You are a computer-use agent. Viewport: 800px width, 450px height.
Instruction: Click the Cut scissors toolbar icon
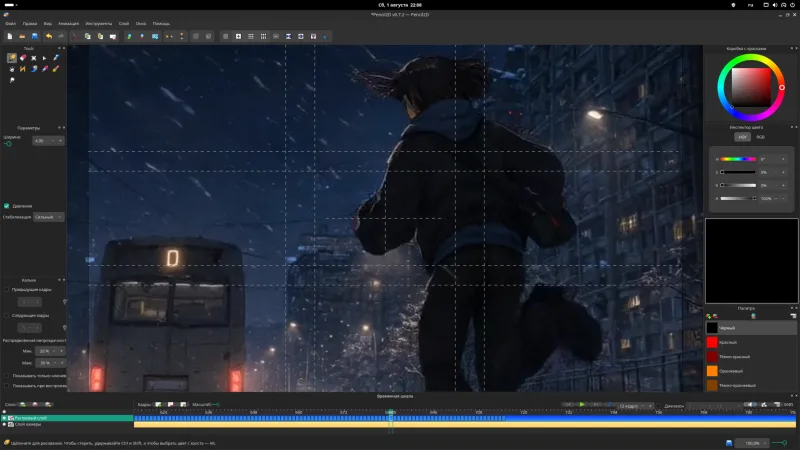[75, 36]
